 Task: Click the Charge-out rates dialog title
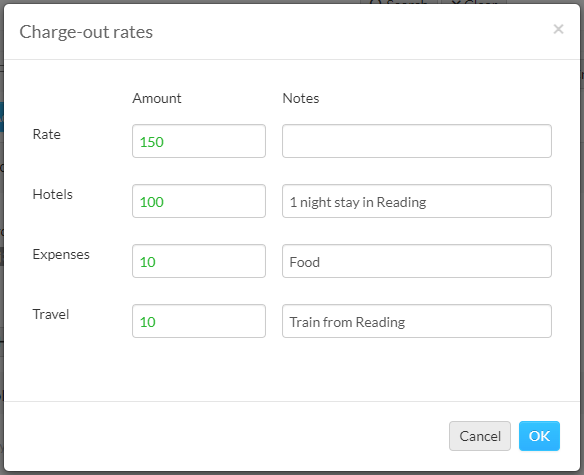click(x=86, y=32)
